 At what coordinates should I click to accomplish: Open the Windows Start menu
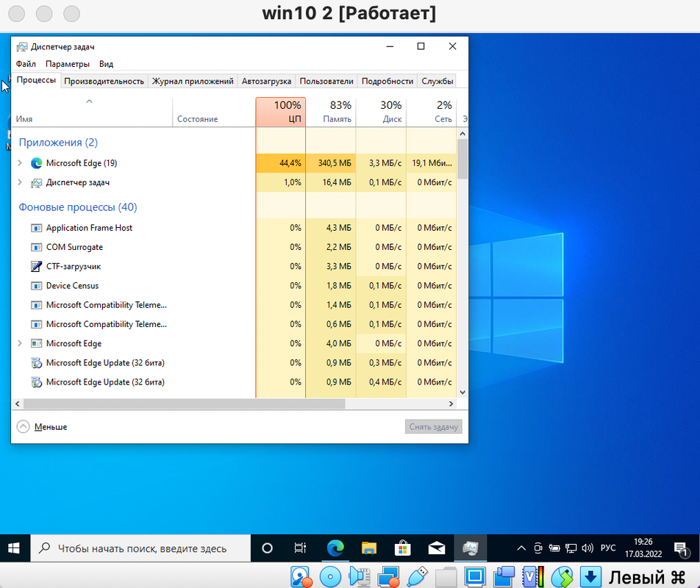pos(14,548)
